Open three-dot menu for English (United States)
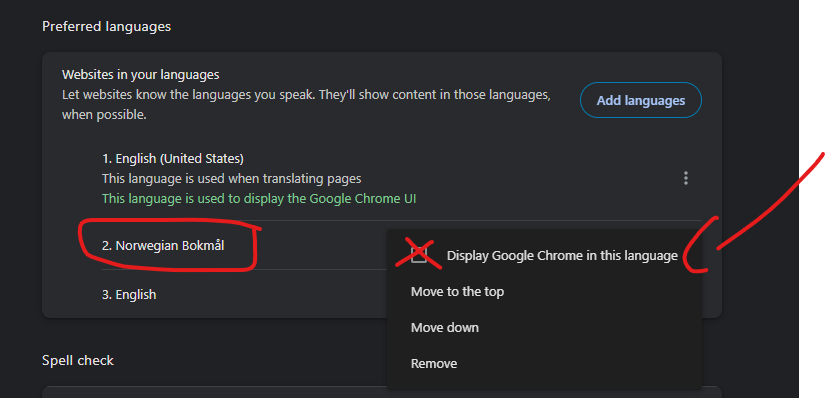Image resolution: width=826 pixels, height=398 pixels. (685, 178)
